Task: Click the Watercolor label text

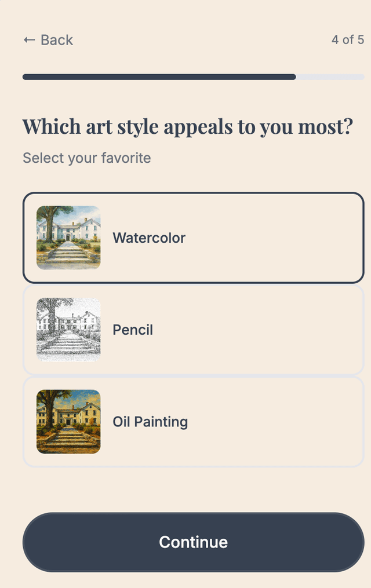Action: [x=149, y=238]
